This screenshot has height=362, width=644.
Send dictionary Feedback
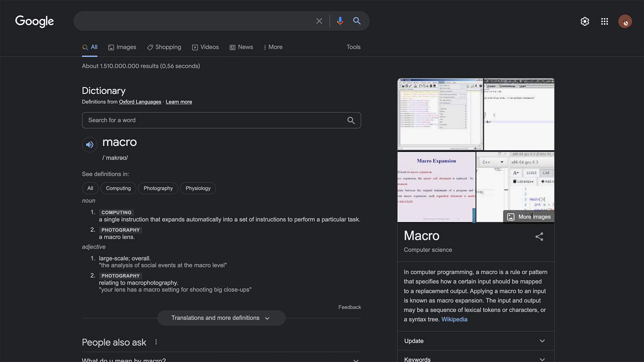350,307
